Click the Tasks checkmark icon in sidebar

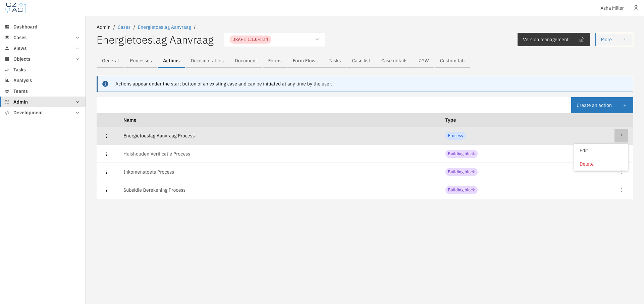tap(7, 70)
